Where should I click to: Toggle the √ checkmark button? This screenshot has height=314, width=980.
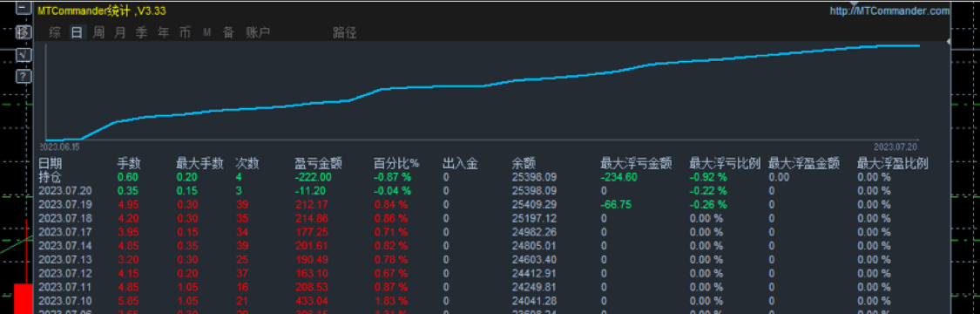[24, 54]
